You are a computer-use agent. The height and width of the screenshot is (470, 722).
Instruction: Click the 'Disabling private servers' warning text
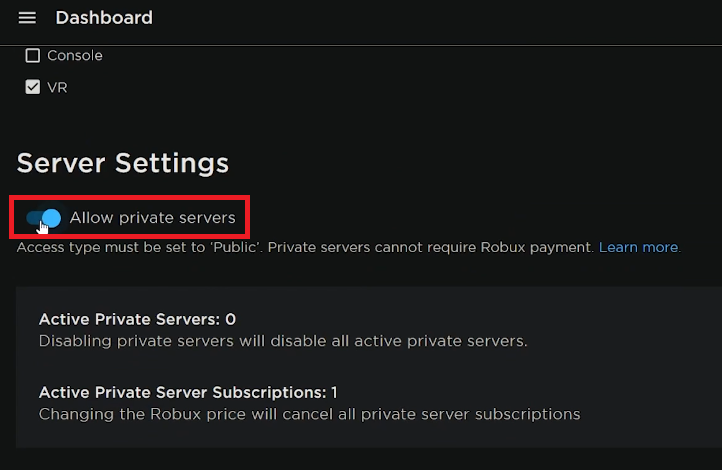[x=282, y=341]
